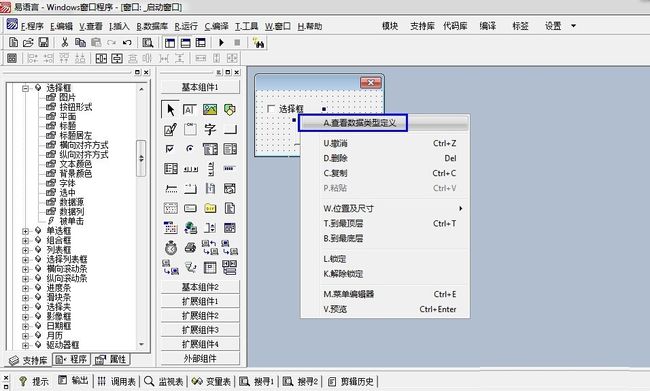Select the radio button component icon
The width and height of the screenshot is (650, 391).
190,148
